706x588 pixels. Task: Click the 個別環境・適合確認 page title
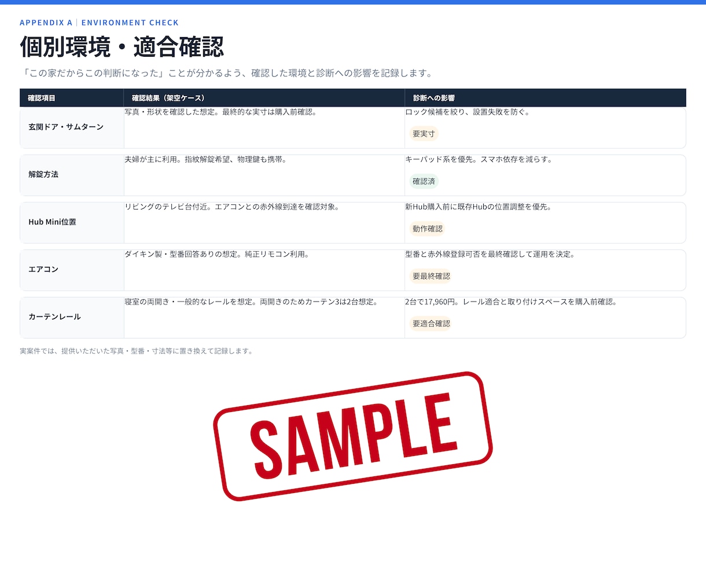coord(122,47)
